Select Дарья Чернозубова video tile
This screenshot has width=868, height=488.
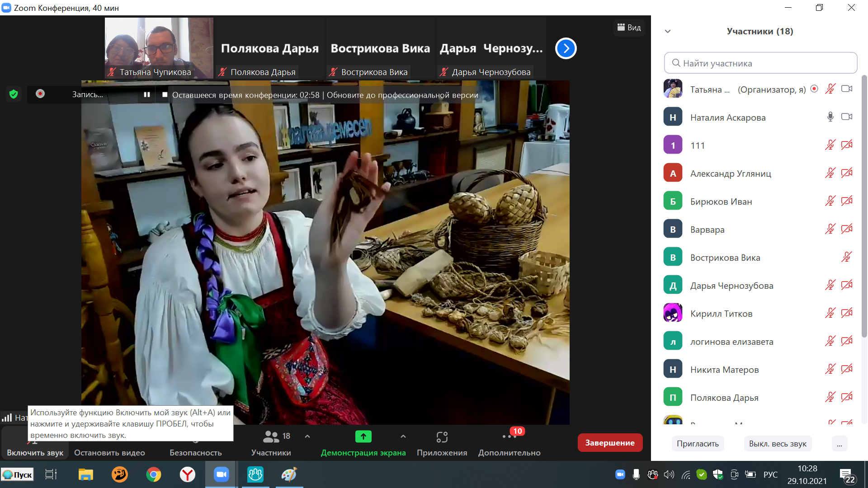pyautogui.click(x=491, y=48)
